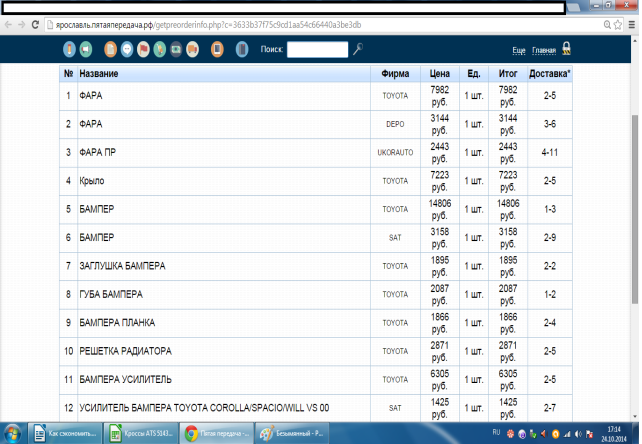
Task: Switch to 'Как сэкономить' document in taskbar
Action: tap(65, 433)
